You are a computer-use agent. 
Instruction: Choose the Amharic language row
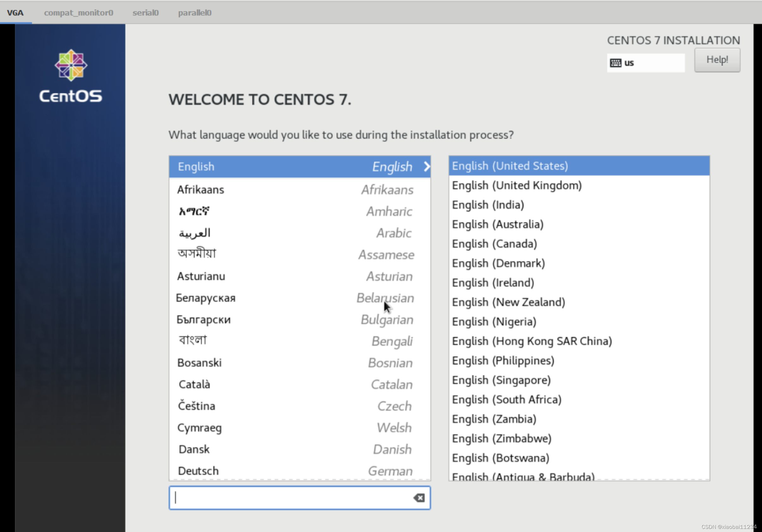tap(299, 211)
